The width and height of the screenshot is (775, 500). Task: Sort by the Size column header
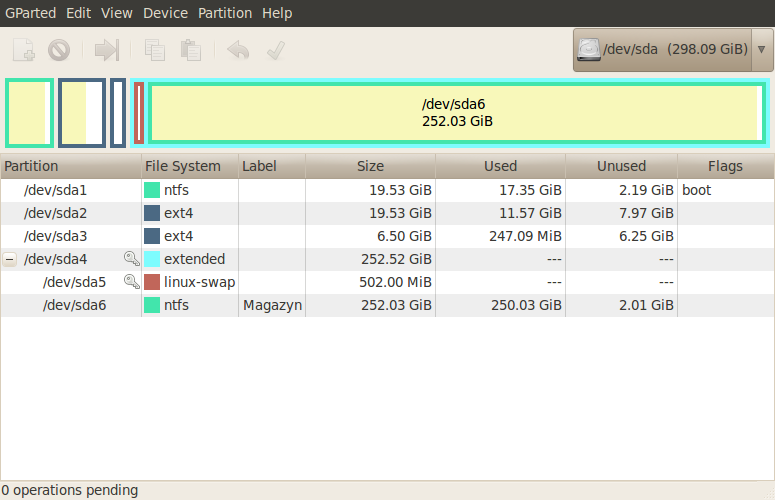point(370,166)
